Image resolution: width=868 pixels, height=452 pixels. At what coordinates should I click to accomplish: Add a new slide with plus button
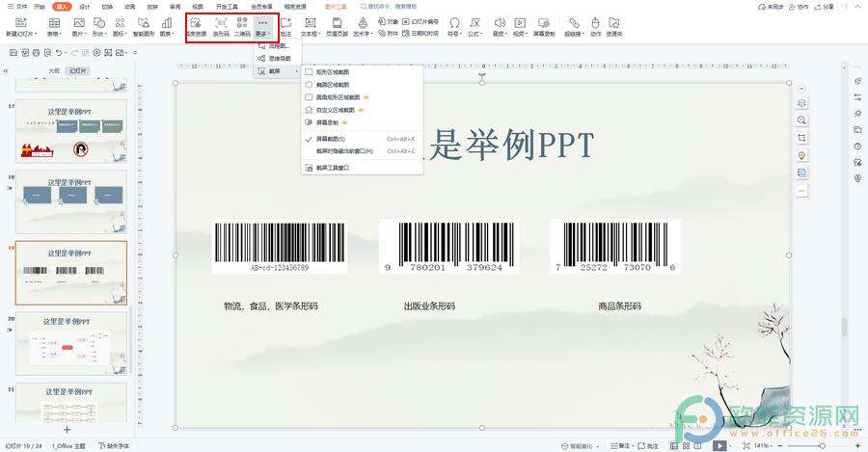pyautogui.click(x=67, y=429)
